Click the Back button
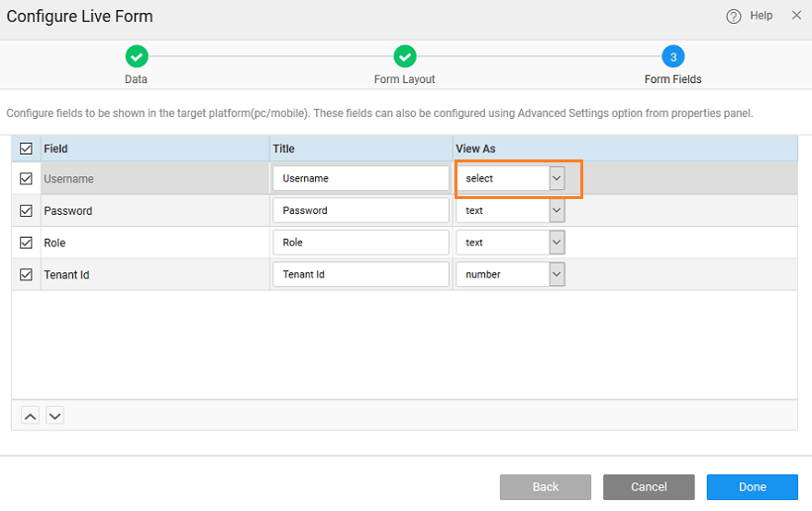 546,487
